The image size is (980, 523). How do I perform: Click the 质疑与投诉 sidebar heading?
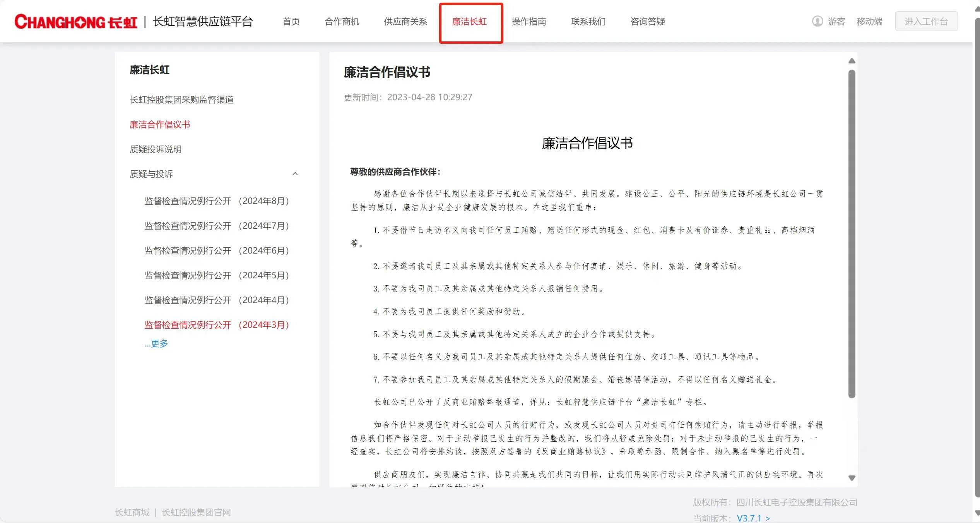tap(151, 174)
